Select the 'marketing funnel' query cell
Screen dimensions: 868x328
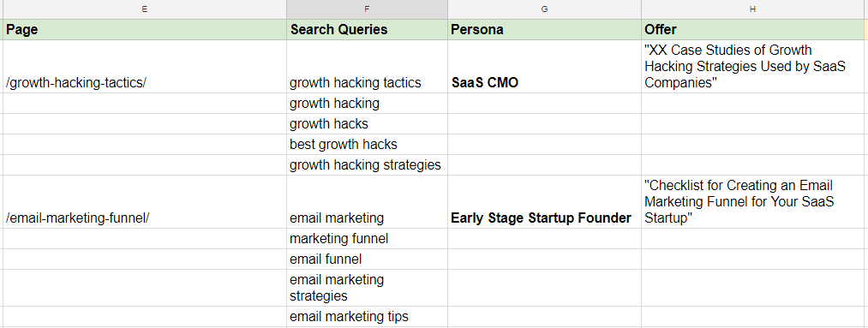367,238
